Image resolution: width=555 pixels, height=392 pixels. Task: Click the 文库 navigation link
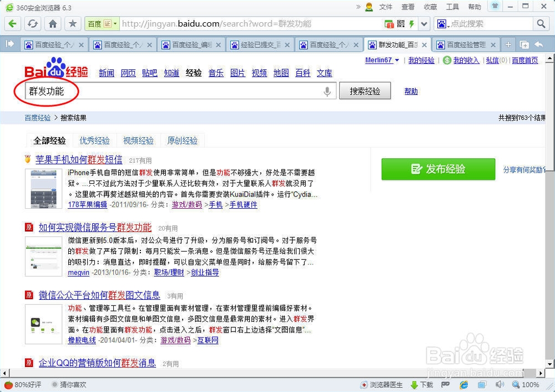(x=325, y=73)
